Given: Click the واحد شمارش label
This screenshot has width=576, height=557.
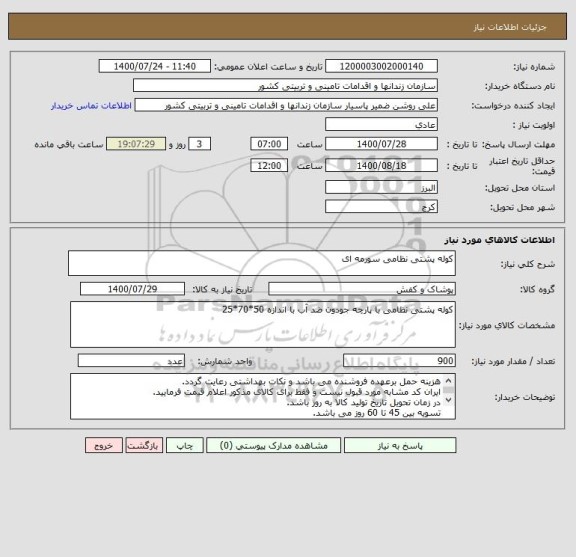Looking at the screenshot, I should click(x=225, y=362).
